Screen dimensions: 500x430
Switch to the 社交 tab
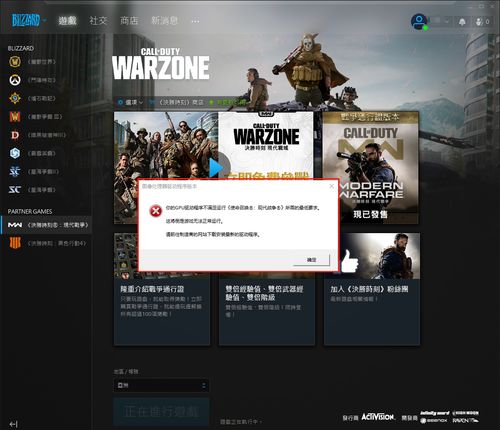tap(98, 21)
